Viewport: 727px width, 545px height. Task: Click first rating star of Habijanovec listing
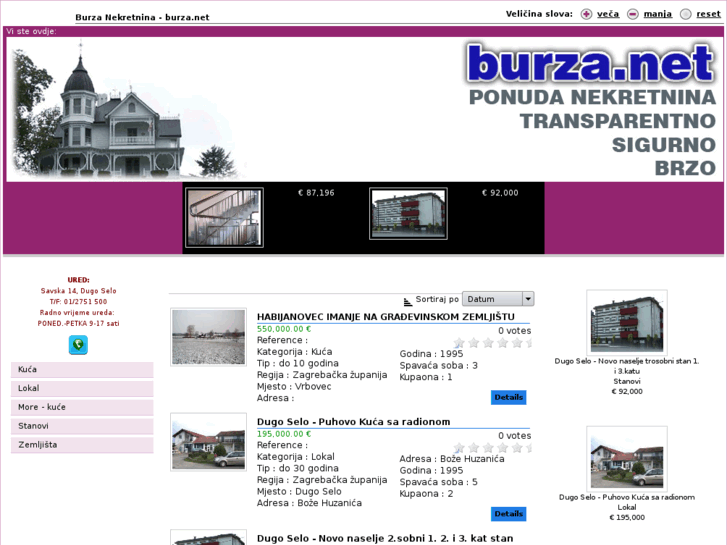[x=459, y=343]
